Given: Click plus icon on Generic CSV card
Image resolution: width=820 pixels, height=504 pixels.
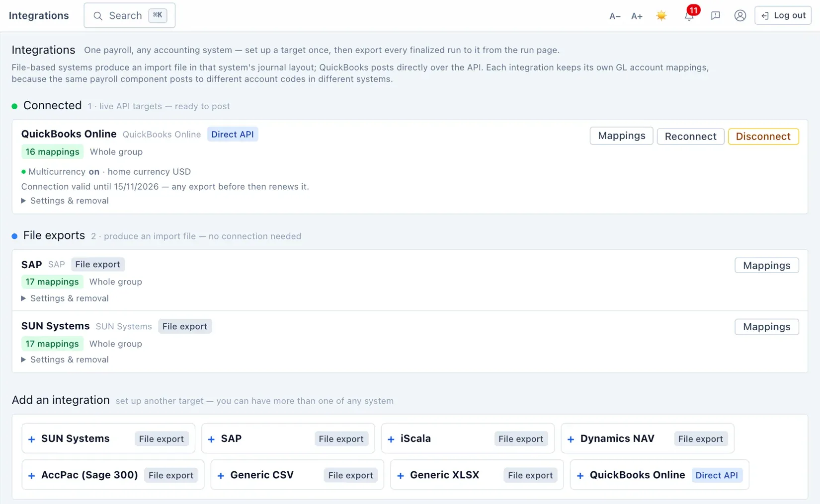Looking at the screenshot, I should pyautogui.click(x=221, y=476).
